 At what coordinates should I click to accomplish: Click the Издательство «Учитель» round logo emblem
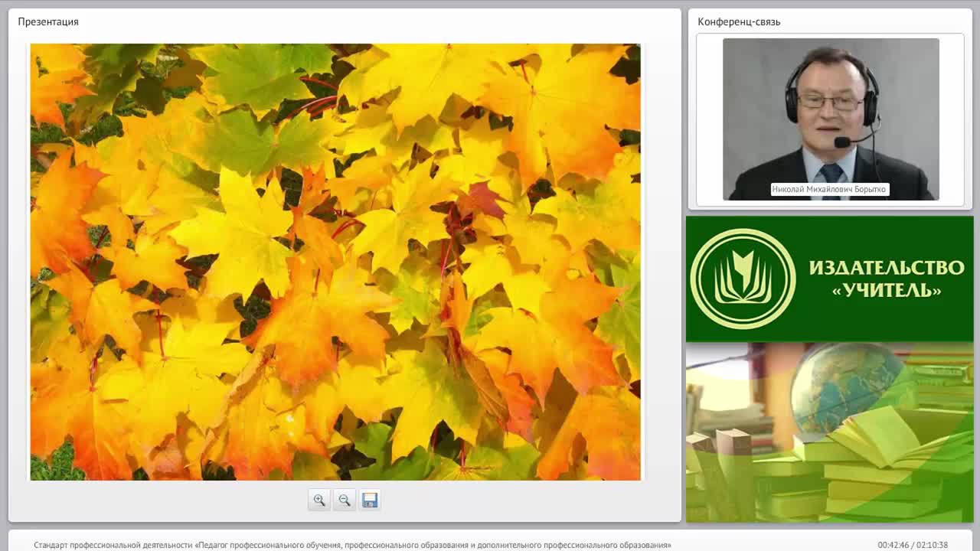tap(743, 279)
